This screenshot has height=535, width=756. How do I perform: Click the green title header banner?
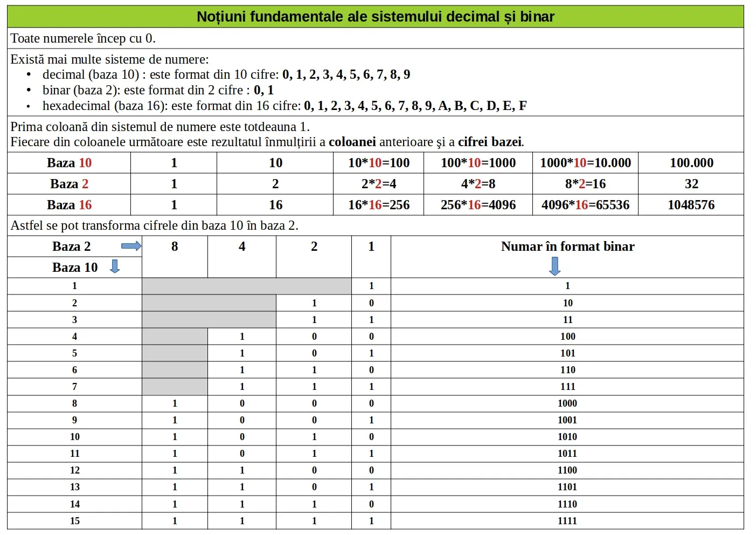376,17
